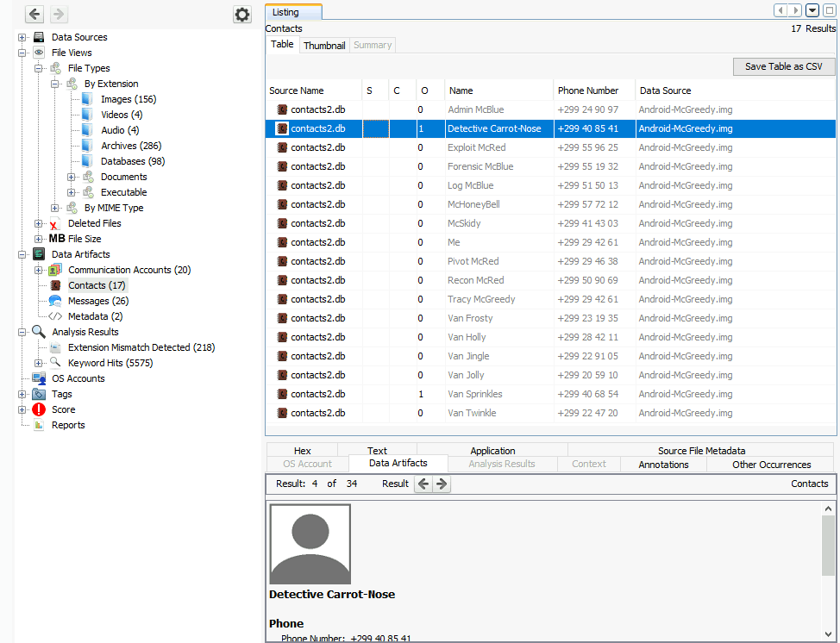Open the Annotations tab

[x=663, y=465]
